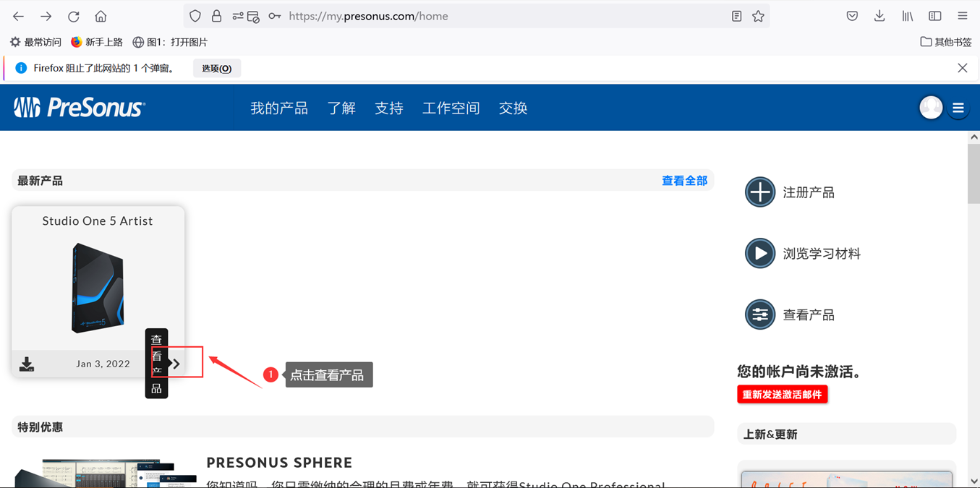Click the sliders icon for viewing products
980x488 pixels.
759,315
